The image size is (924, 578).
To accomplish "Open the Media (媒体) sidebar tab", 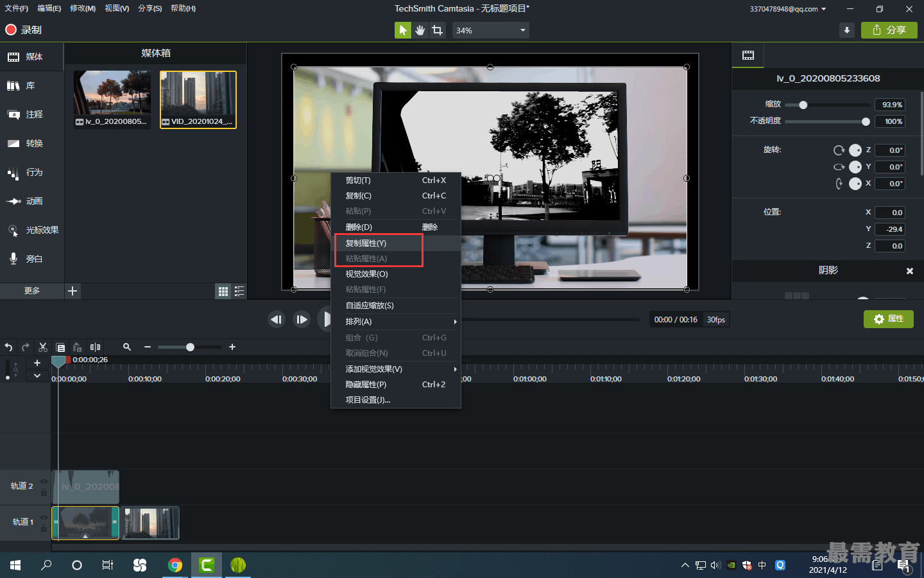I will (31, 57).
